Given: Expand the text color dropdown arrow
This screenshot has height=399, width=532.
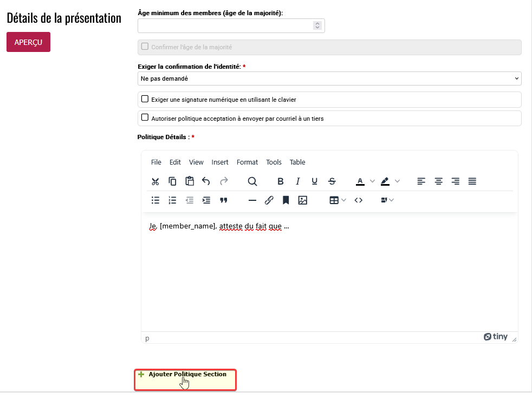Looking at the screenshot, I should pyautogui.click(x=372, y=181).
